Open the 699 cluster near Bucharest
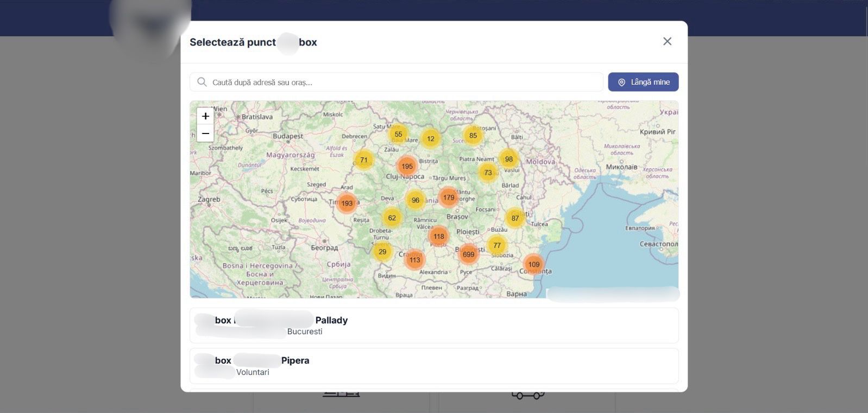The width and height of the screenshot is (868, 413). (x=468, y=254)
